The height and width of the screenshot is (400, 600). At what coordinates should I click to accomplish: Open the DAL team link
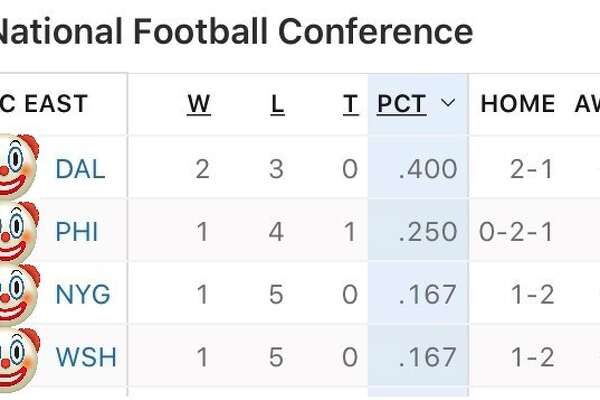pyautogui.click(x=80, y=169)
